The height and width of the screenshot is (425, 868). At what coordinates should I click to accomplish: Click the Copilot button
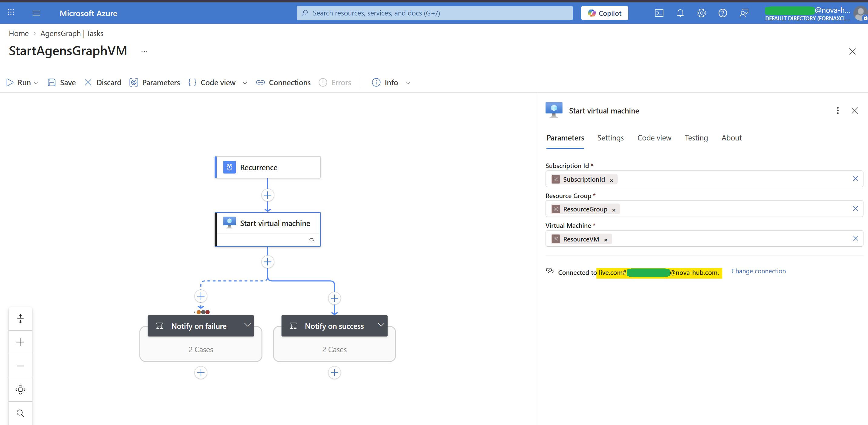point(605,13)
